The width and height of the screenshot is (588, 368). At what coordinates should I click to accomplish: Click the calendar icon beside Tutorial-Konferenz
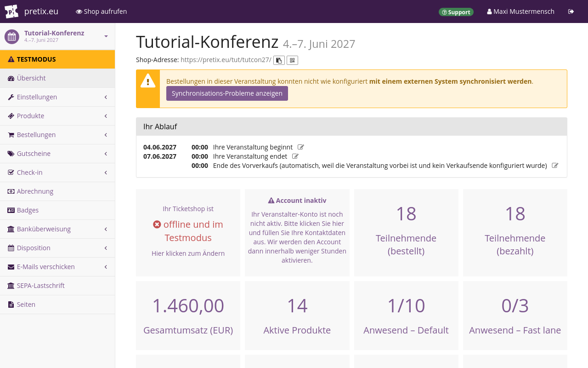[x=12, y=36]
